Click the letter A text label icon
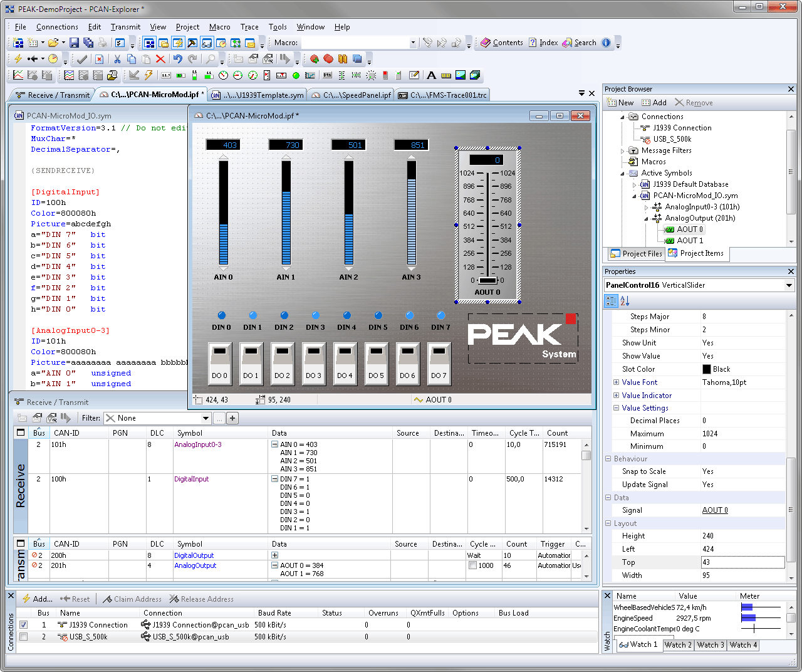 431,75
